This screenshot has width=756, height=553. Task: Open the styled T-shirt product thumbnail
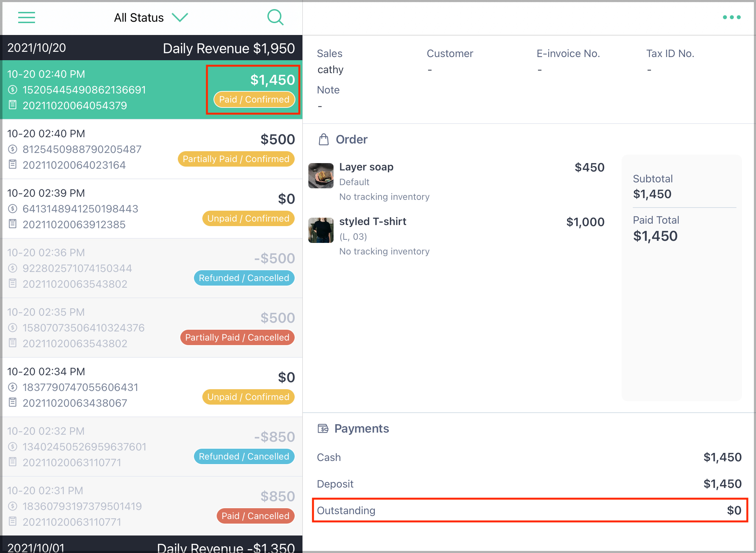(x=321, y=230)
